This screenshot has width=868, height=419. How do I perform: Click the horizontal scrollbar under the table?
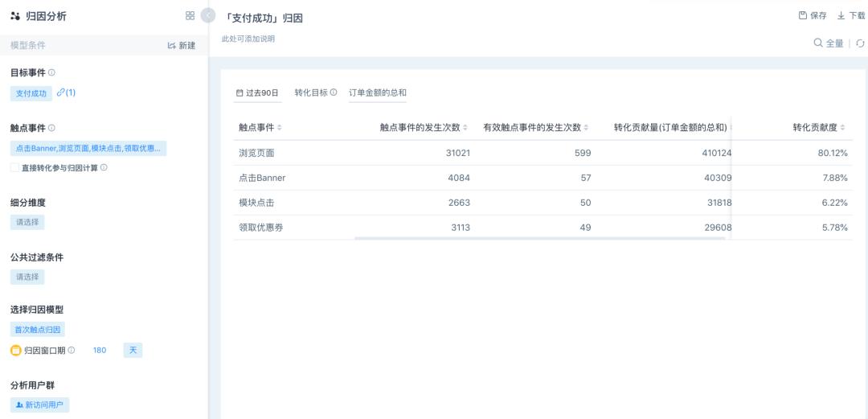(x=540, y=238)
